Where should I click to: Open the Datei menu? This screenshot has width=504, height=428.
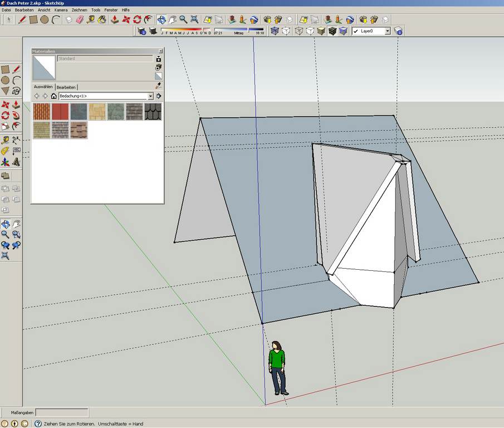[7, 10]
